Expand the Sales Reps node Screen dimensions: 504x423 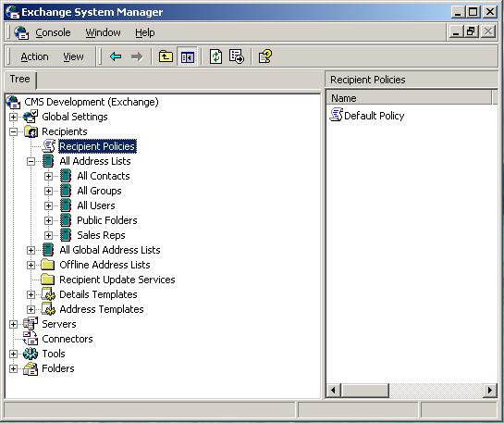tap(48, 235)
